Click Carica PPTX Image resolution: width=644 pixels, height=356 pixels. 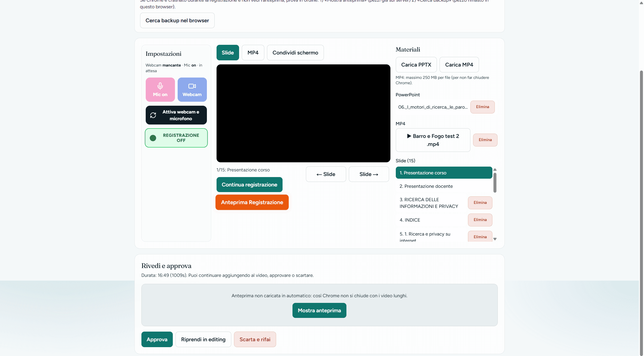416,65
